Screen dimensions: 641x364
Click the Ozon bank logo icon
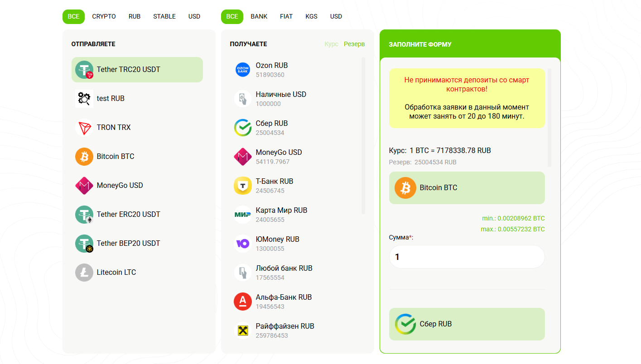pos(243,70)
